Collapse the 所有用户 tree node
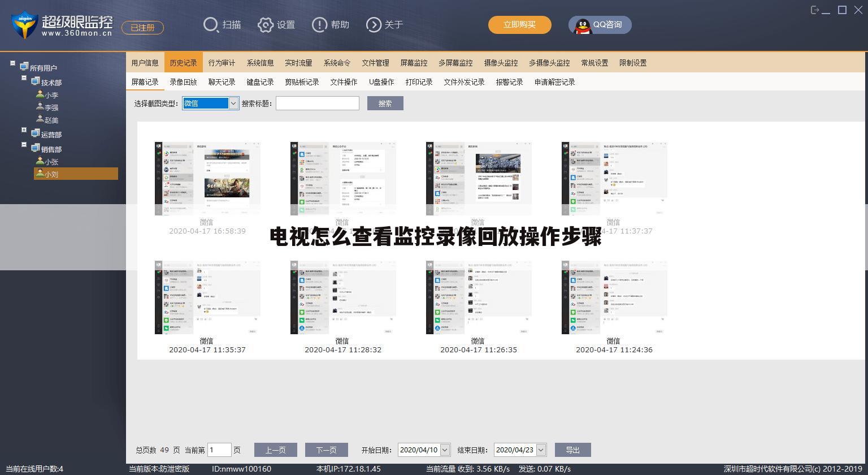868x475 pixels. point(12,63)
